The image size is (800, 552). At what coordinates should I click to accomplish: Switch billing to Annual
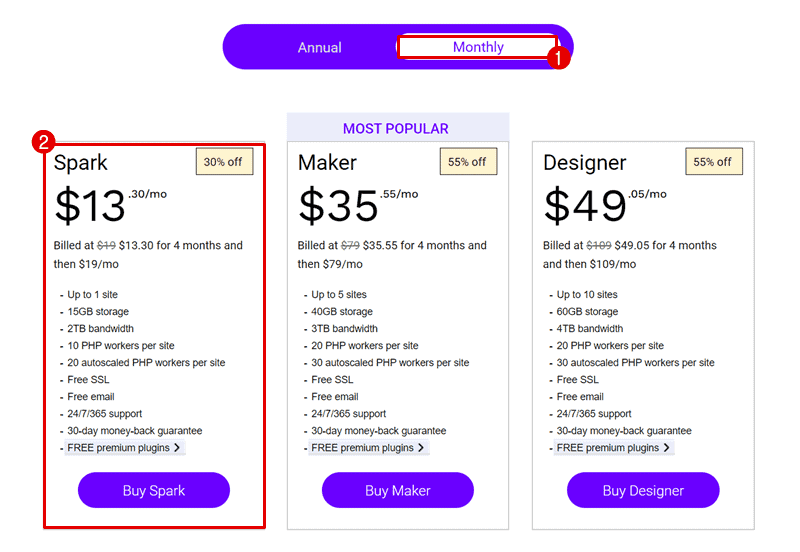tap(320, 47)
